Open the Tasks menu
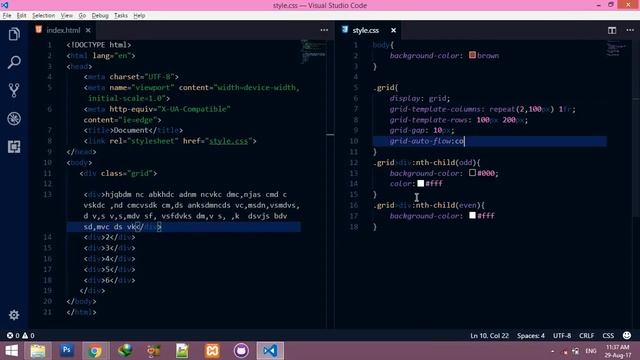Screen dimensions: 640x360 pyautogui.click(x=121, y=16)
